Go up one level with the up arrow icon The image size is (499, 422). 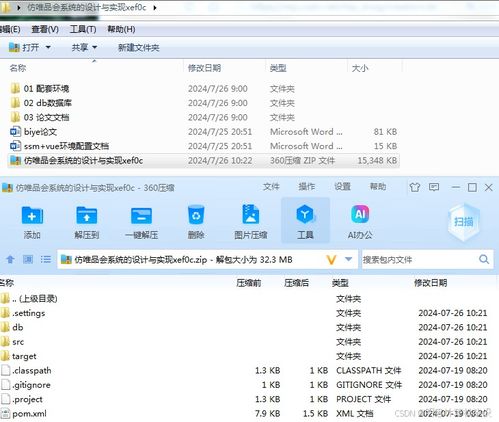pos(10,259)
